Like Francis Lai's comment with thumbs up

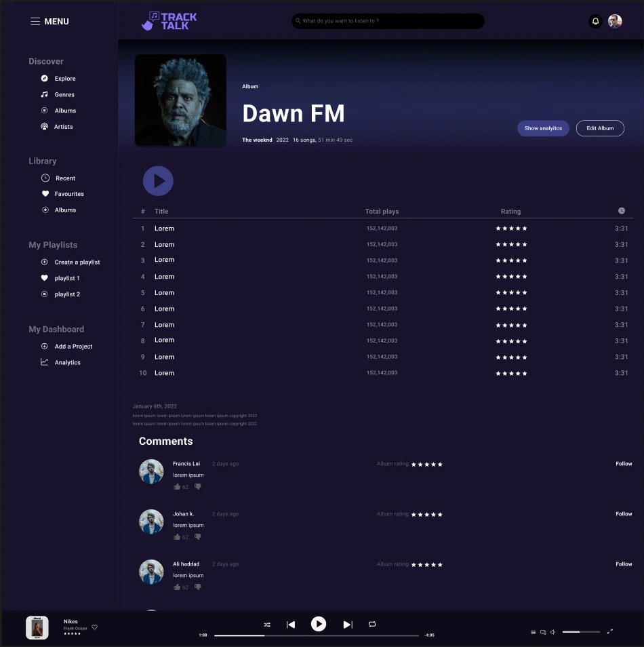(177, 487)
